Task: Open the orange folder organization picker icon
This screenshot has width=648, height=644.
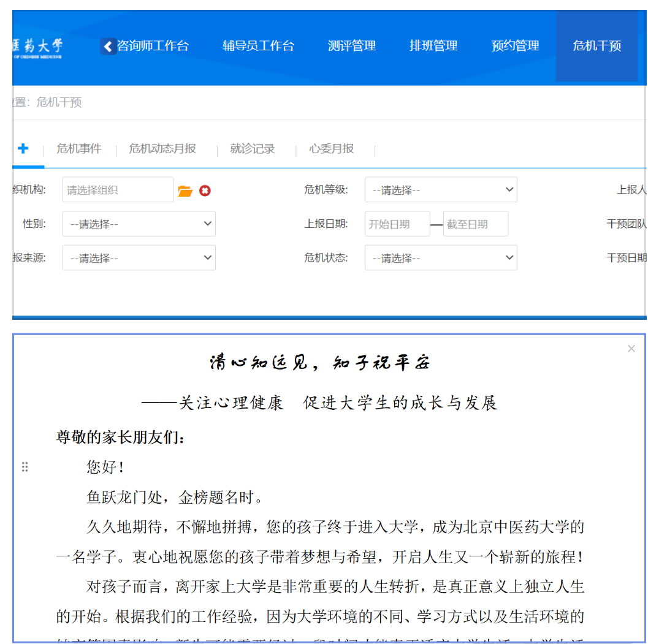Action: 185,191
